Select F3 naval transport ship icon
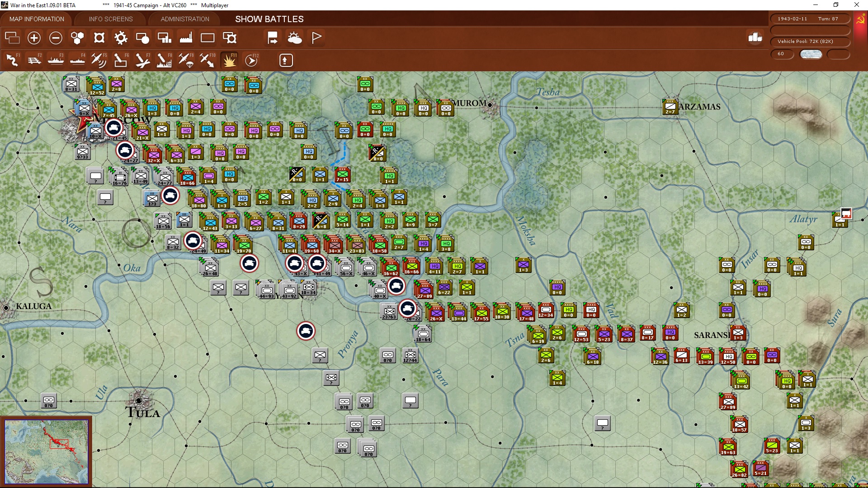Screen dimensions: 868x488 [56, 60]
